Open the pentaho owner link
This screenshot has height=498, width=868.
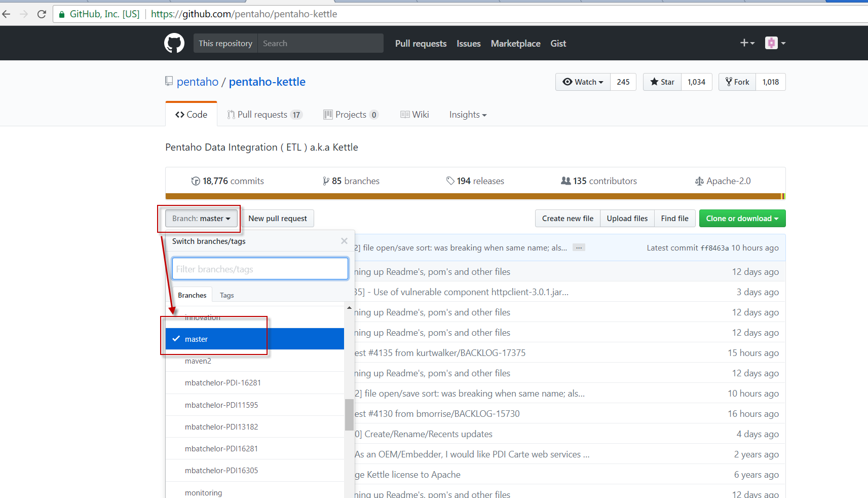(198, 82)
